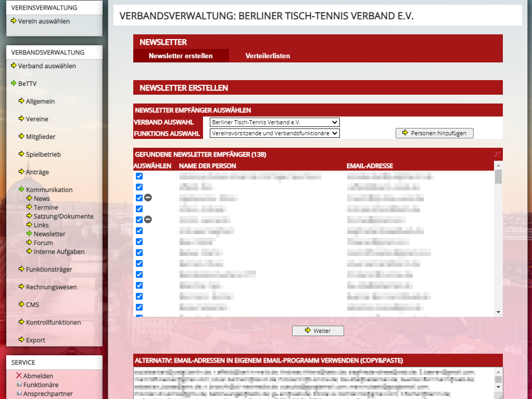Uncheck the sixth recipient checkbox in the list

139,230
